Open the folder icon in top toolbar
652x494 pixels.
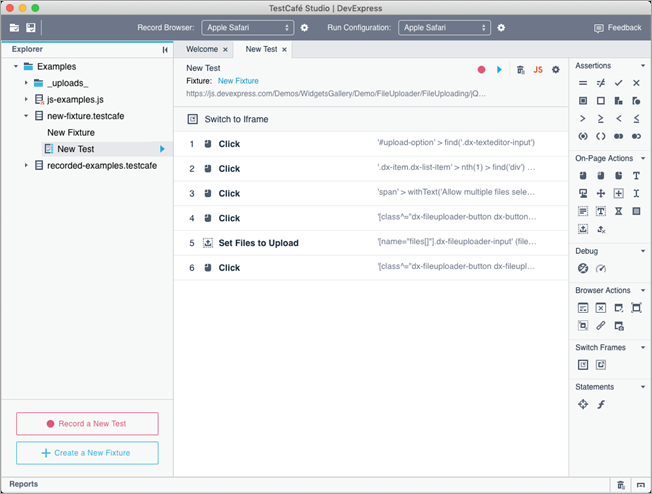coord(14,27)
